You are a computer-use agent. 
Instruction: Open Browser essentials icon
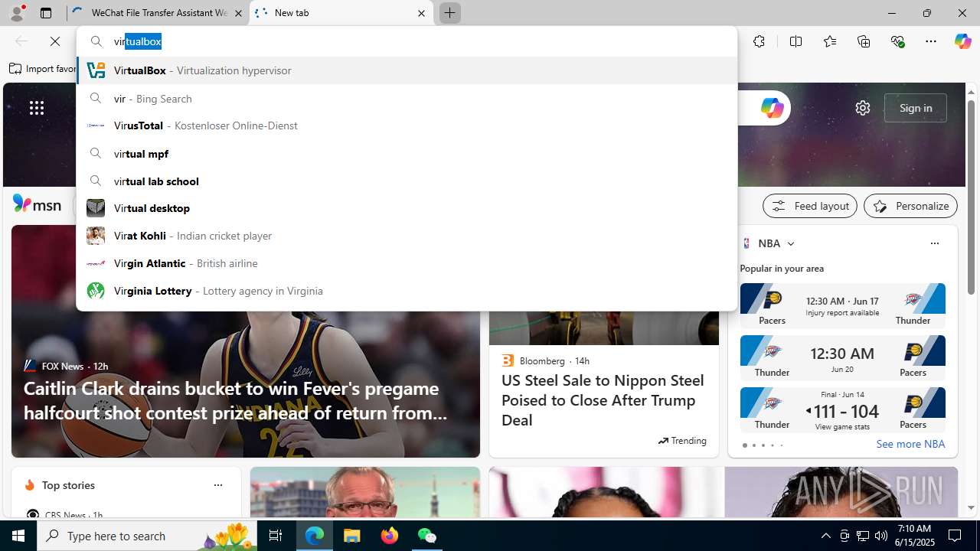897,41
